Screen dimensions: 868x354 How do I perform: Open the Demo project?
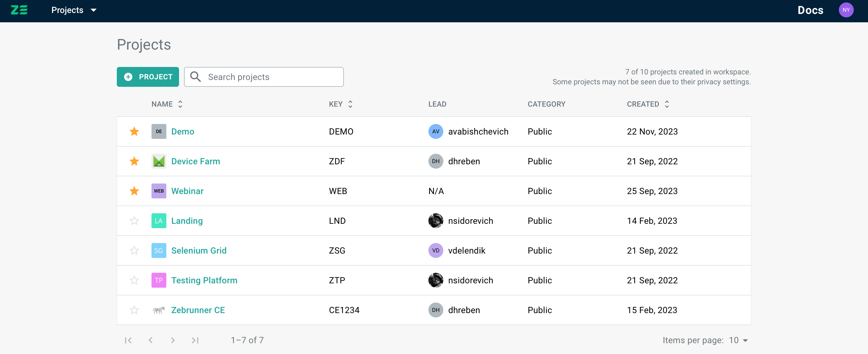[x=183, y=131]
